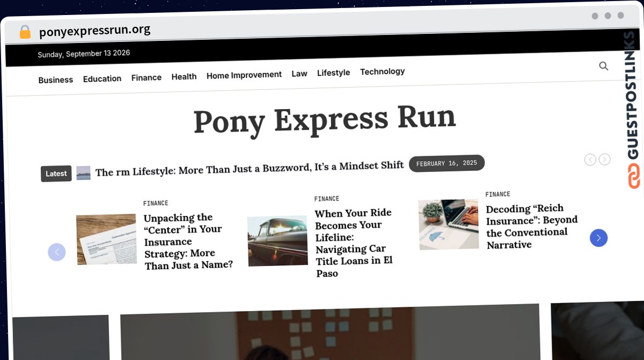The image size is (644, 360).
Task: Slide carousel to next posts
Action: (x=598, y=237)
